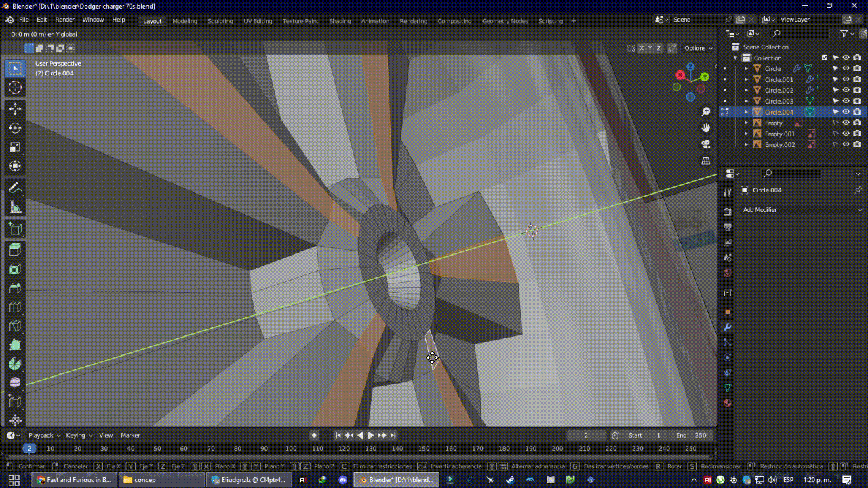Viewport: 868px width, 488px height.
Task: Select the Add Cube tool
Action: (x=15, y=228)
